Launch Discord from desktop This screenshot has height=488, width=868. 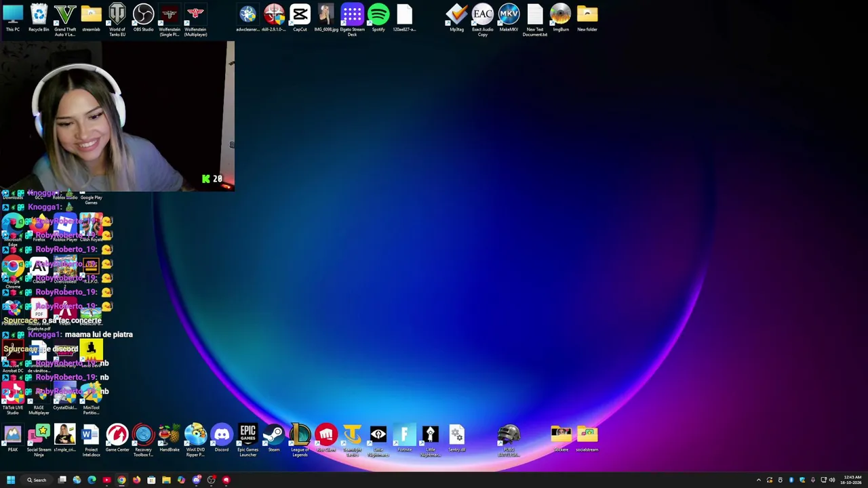coord(222,438)
